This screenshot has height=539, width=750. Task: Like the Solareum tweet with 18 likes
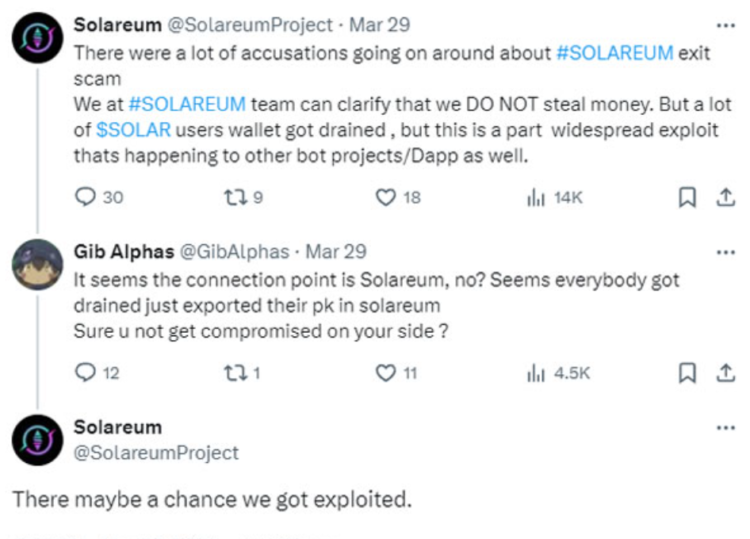click(x=386, y=198)
